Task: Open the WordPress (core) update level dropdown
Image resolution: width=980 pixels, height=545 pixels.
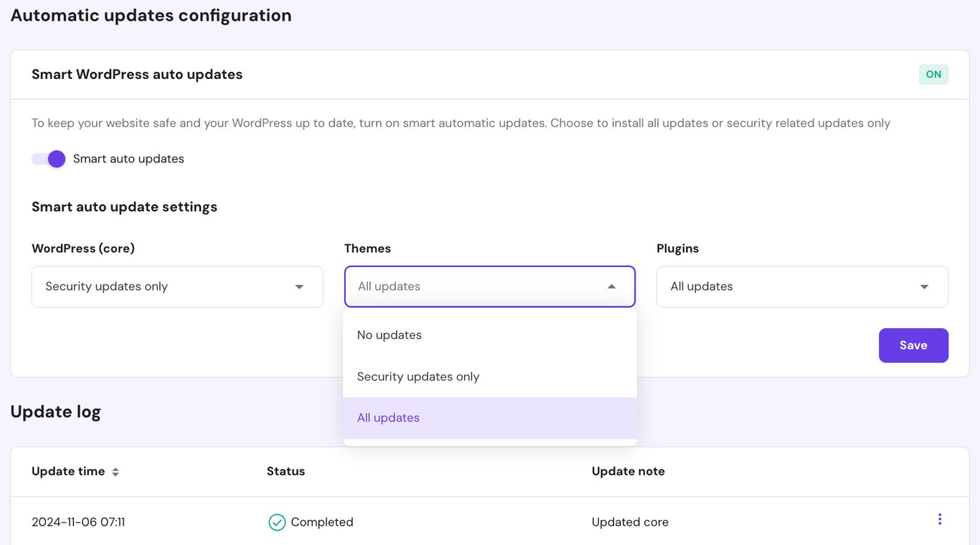Action: (x=176, y=286)
